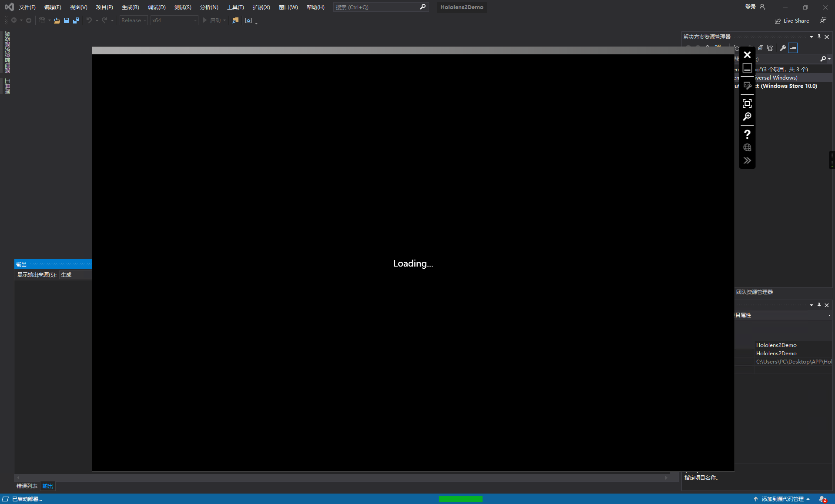Open the 调试(D) menu

point(157,7)
